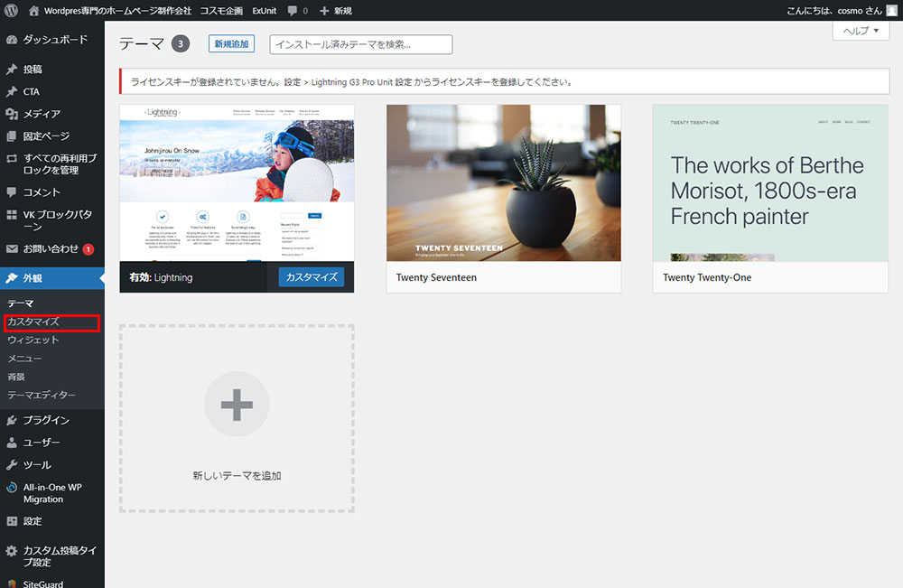
Task: Click the installed themes search field
Action: point(360,44)
